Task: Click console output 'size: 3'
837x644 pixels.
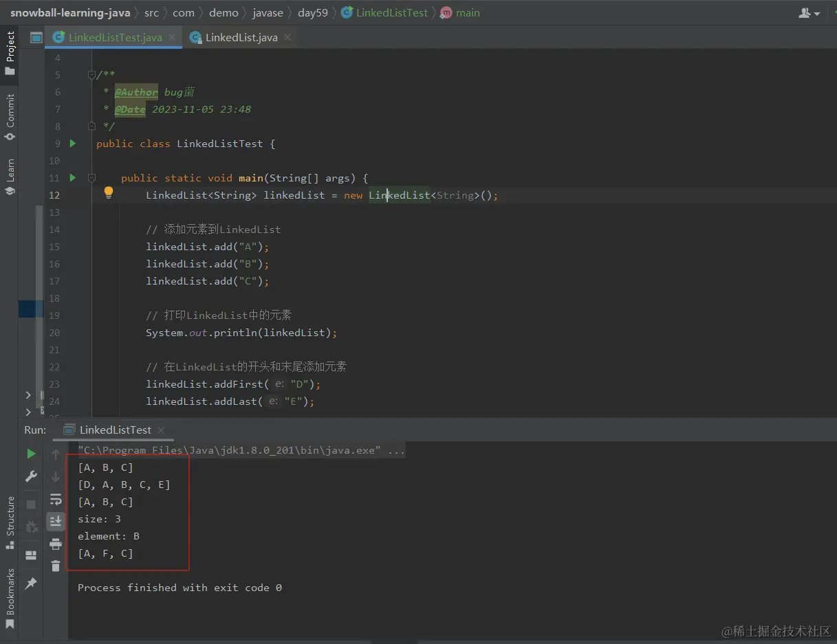Action: pos(99,519)
